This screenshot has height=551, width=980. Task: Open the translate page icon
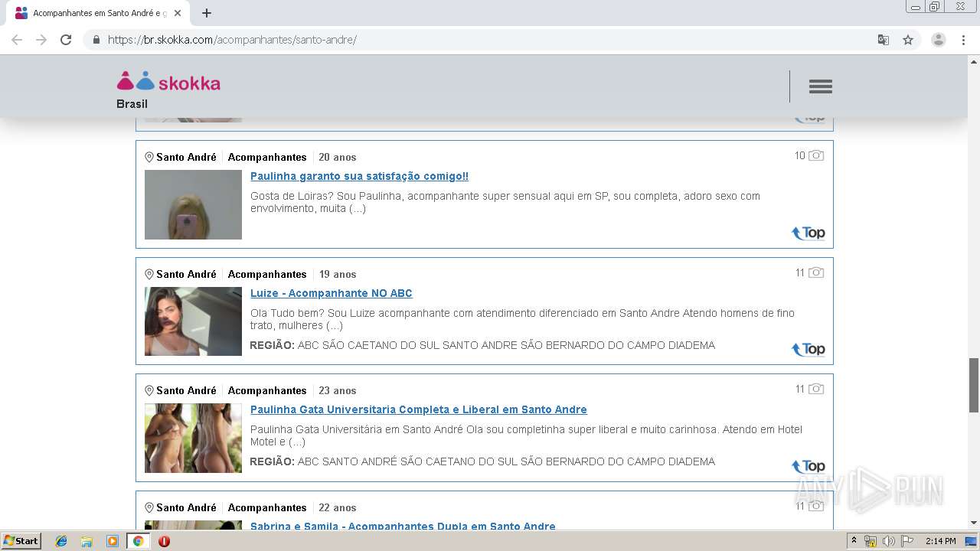point(883,40)
